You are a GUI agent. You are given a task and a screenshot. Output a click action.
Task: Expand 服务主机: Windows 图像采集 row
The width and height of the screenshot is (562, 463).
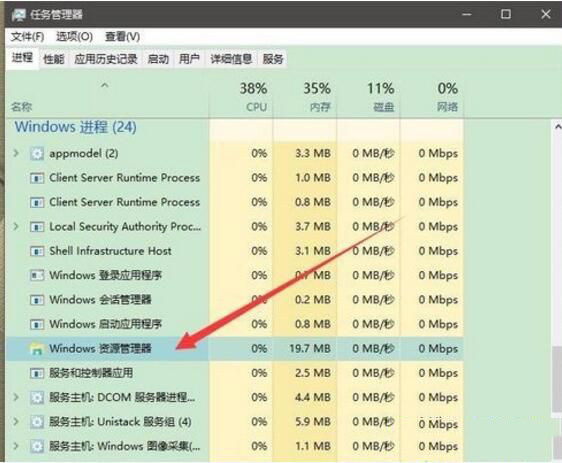(16, 446)
